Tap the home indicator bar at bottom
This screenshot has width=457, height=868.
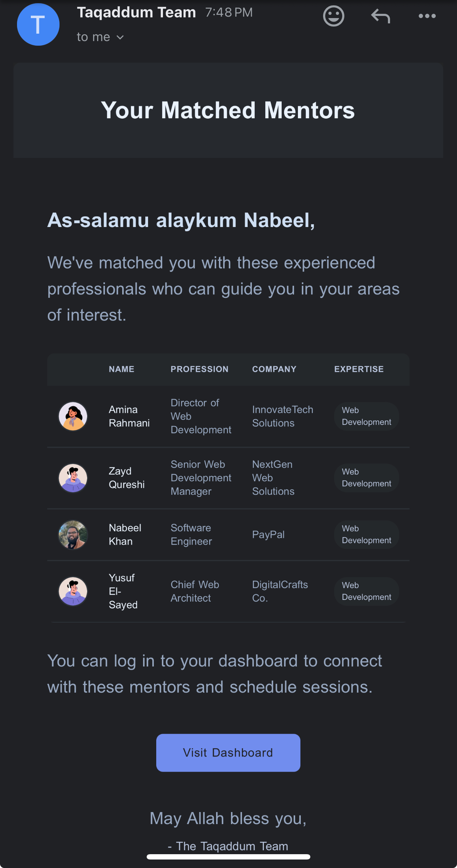tap(228, 857)
